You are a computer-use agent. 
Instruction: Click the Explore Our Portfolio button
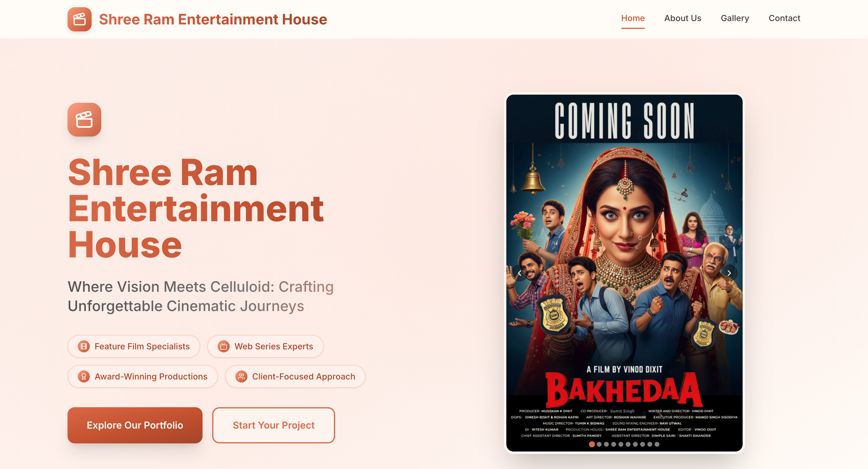coord(134,425)
